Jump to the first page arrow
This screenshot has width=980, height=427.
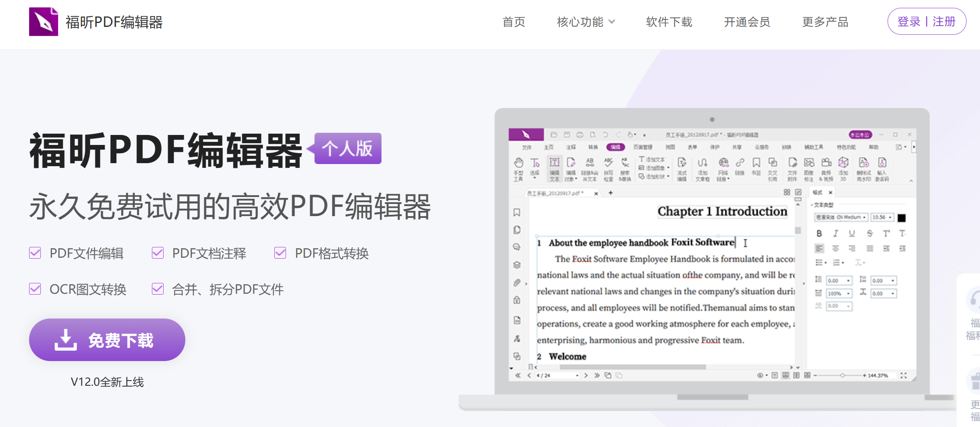(x=518, y=375)
